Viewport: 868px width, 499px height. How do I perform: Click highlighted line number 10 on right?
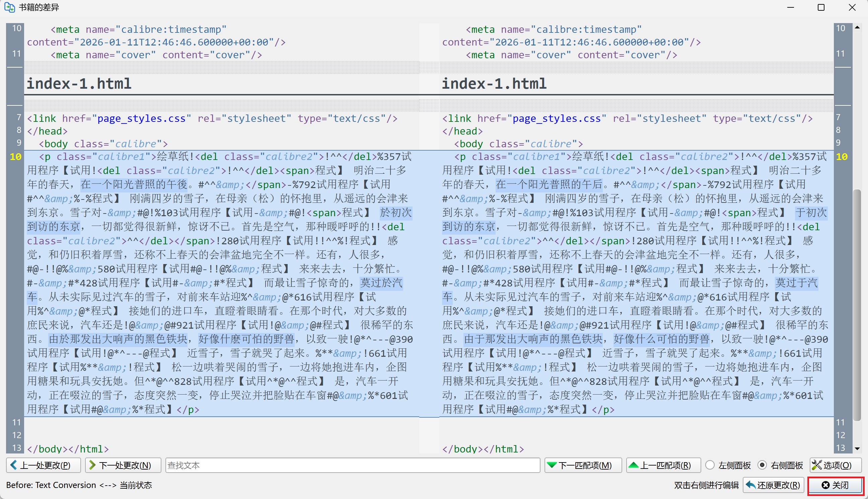842,157
